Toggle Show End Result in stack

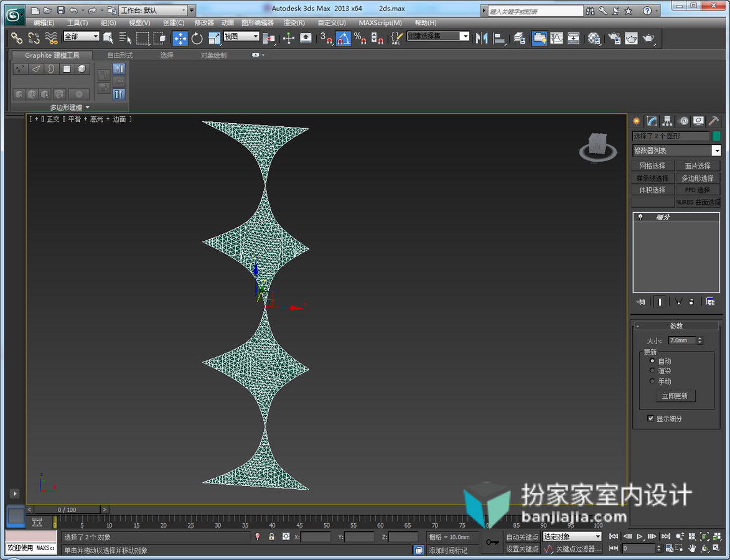pos(660,302)
